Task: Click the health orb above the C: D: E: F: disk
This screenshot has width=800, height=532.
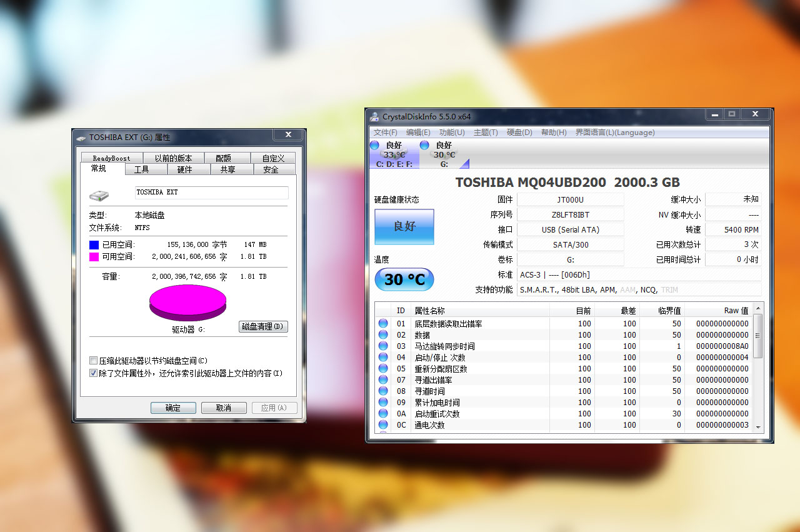Action: click(374, 145)
